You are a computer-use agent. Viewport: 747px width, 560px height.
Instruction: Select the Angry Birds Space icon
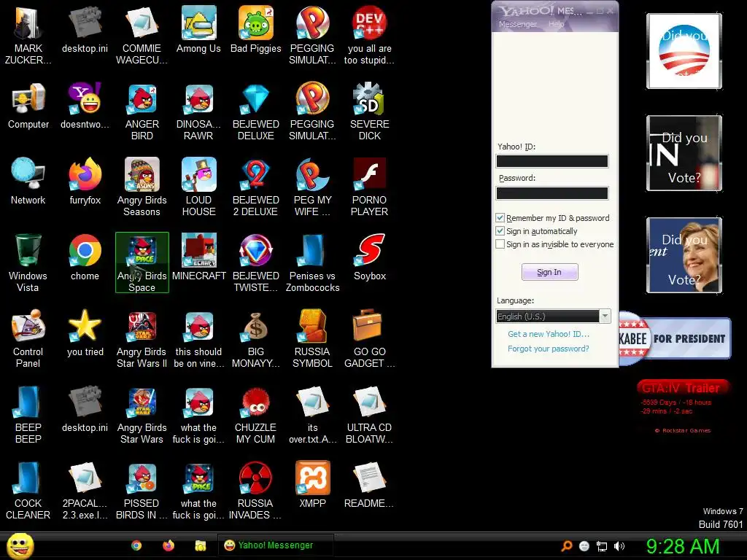click(142, 262)
